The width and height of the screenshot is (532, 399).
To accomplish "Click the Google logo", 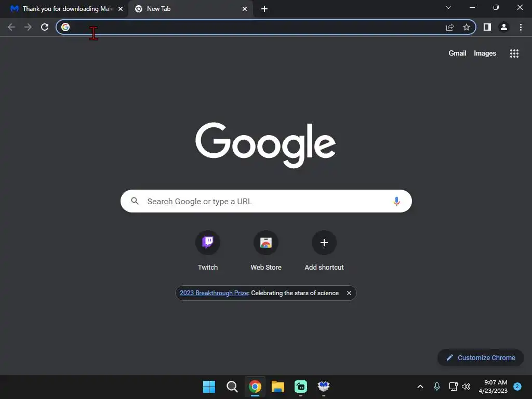I will tap(265, 145).
